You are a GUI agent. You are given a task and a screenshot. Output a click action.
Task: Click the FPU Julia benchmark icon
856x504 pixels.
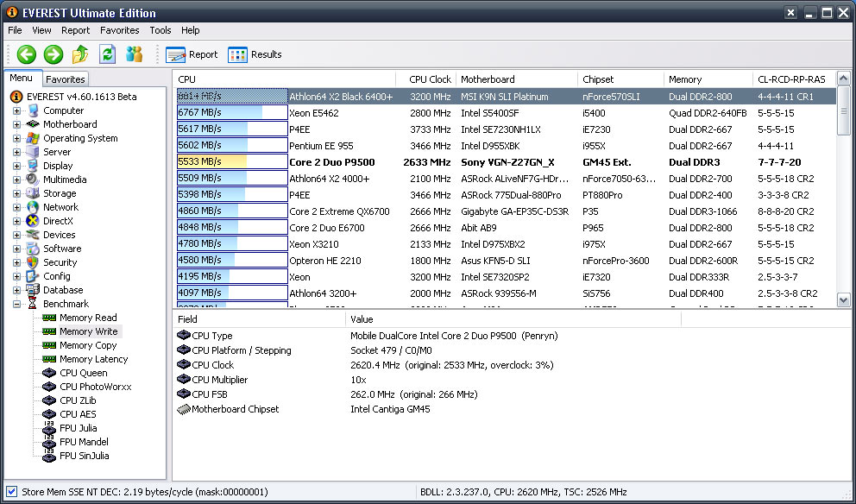tap(49, 428)
